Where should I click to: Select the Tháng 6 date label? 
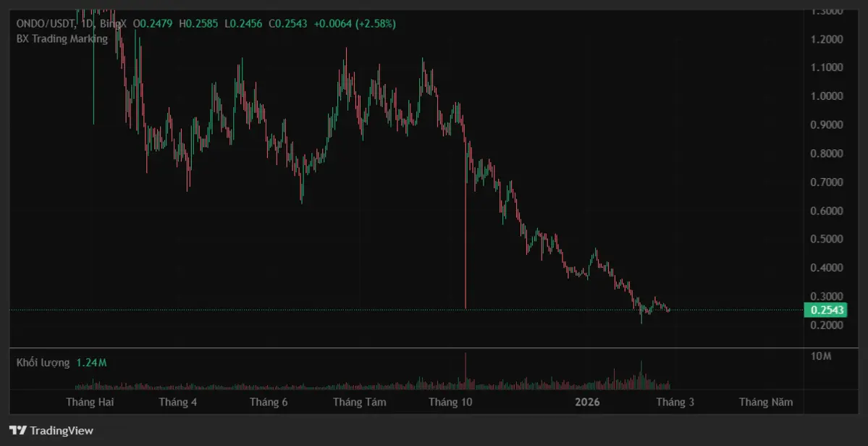pyautogui.click(x=269, y=402)
